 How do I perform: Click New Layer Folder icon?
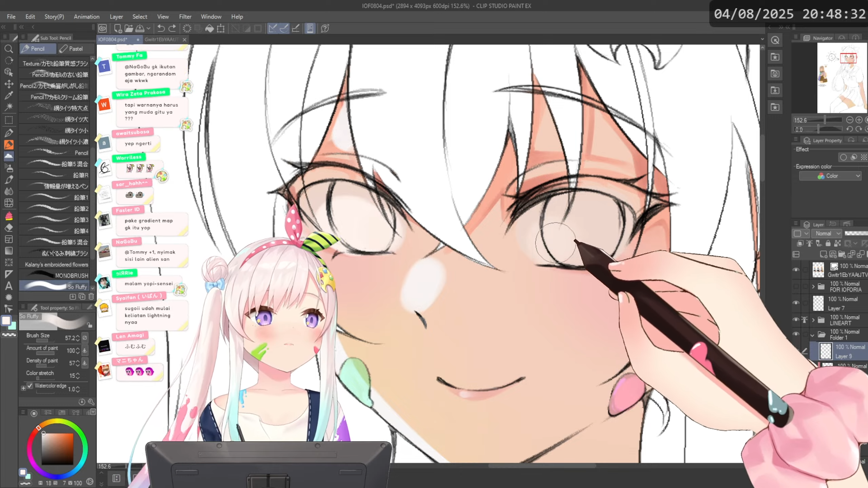842,254
